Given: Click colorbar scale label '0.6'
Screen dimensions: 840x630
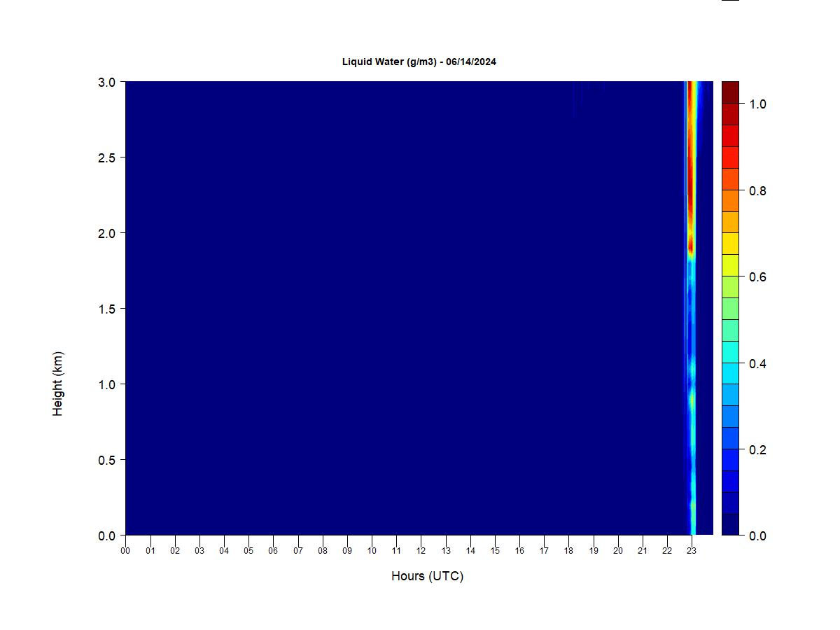Looking at the screenshot, I should (757, 276).
